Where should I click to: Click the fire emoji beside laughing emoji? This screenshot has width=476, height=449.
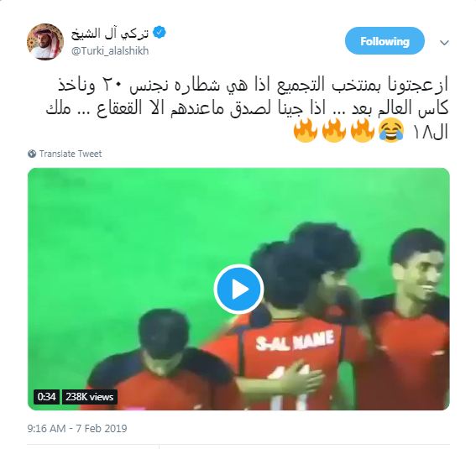tap(363, 130)
